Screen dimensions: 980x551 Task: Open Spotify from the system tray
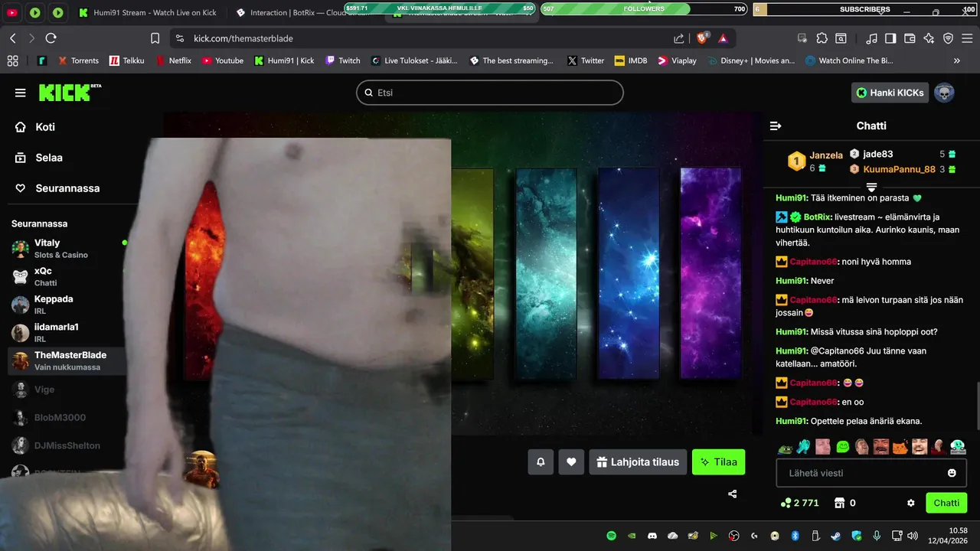pos(612,536)
